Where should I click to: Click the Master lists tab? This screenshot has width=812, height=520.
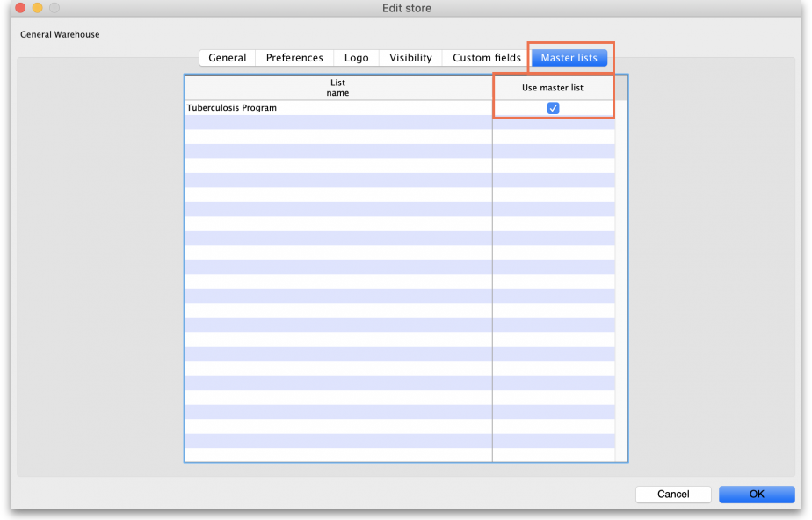569,58
